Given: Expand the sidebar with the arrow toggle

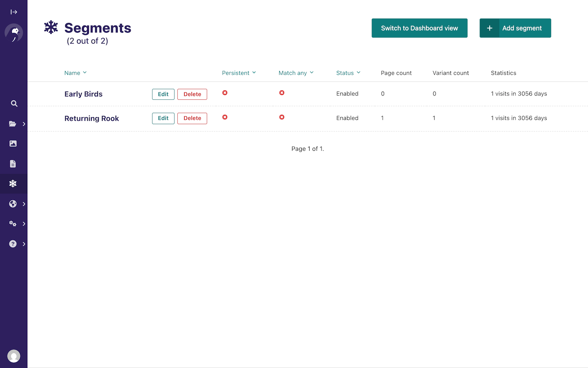Looking at the screenshot, I should 14,12.
